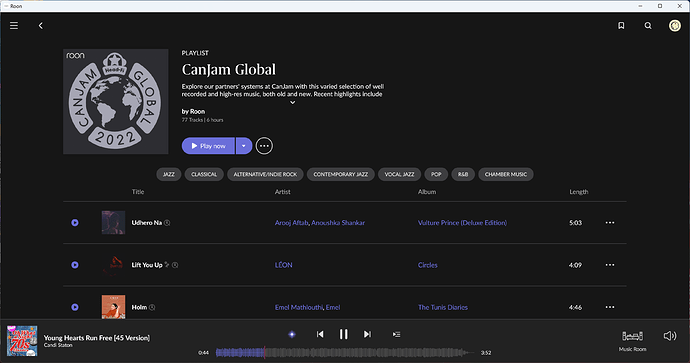Open album Vulture Prince (Deluxe Edition)

(x=462, y=223)
